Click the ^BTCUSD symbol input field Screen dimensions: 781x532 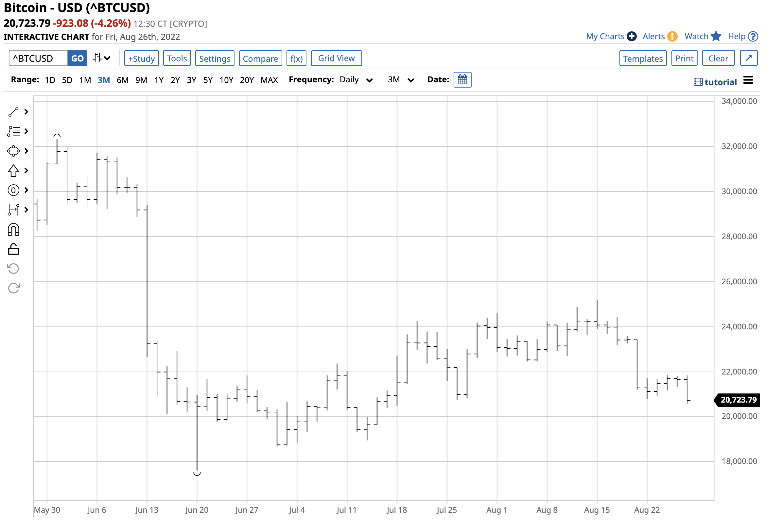(38, 58)
